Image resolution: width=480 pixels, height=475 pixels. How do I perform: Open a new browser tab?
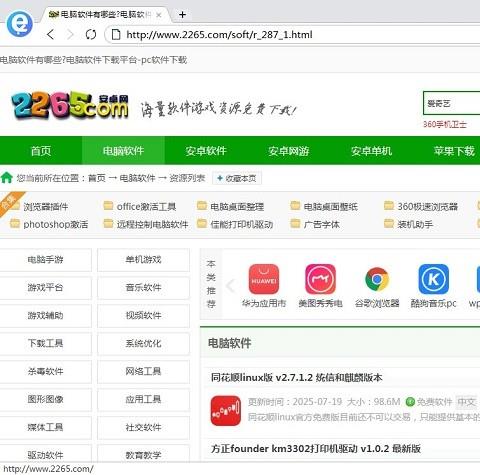tap(182, 15)
